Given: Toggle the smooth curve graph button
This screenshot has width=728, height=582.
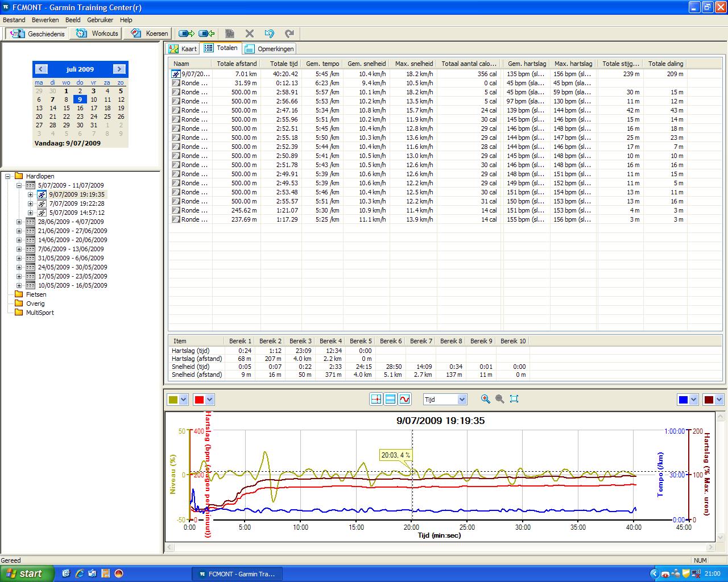Looking at the screenshot, I should tap(404, 399).
